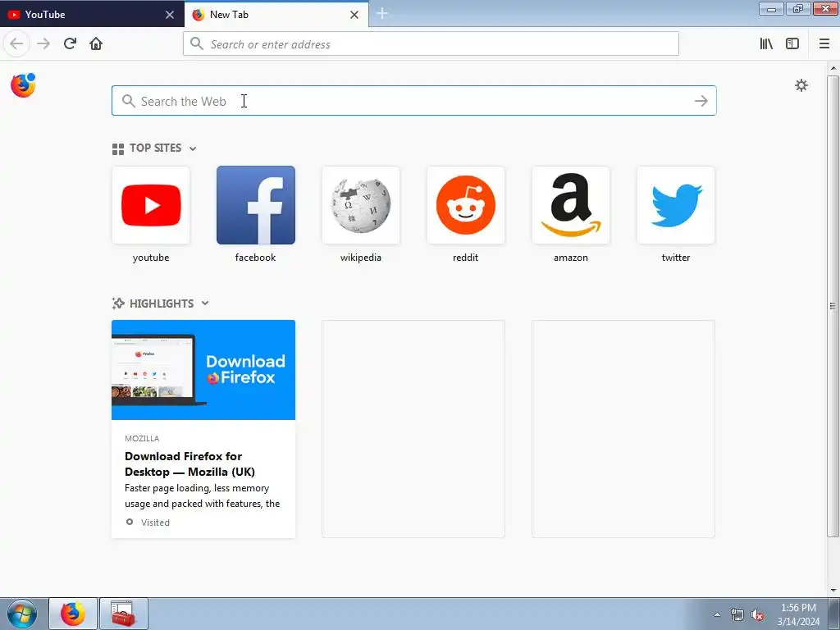This screenshot has width=840, height=630.
Task: Open the Download Firefox highlight image
Action: [x=203, y=370]
